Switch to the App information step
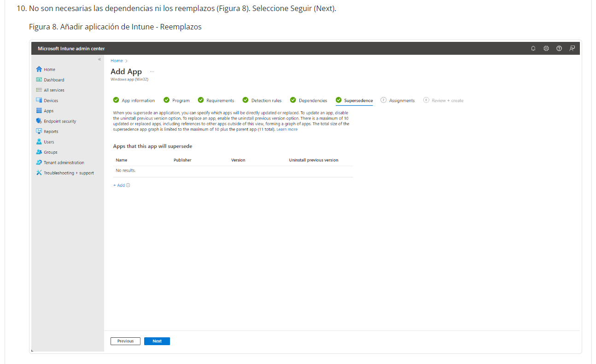Viewport: 596px width, 364px height. point(134,100)
